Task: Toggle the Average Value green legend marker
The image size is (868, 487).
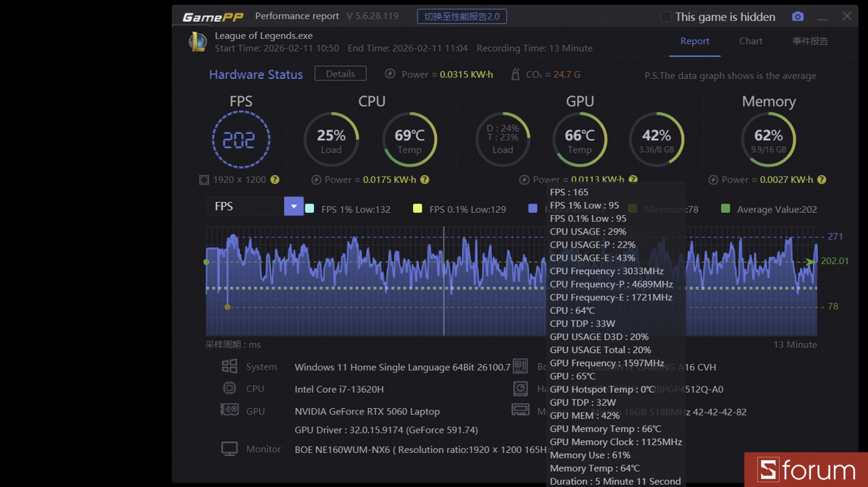Action: [x=725, y=208]
